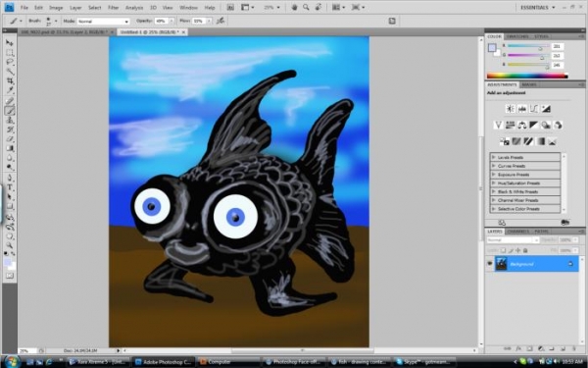The image size is (588, 368).
Task: Select the Brush tool in the toolbox
Action: pos(10,110)
